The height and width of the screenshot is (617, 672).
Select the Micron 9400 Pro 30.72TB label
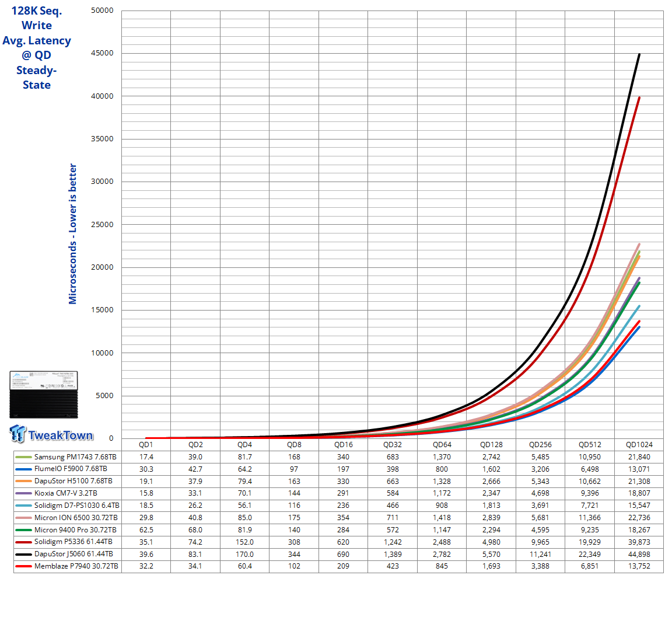[75, 530]
